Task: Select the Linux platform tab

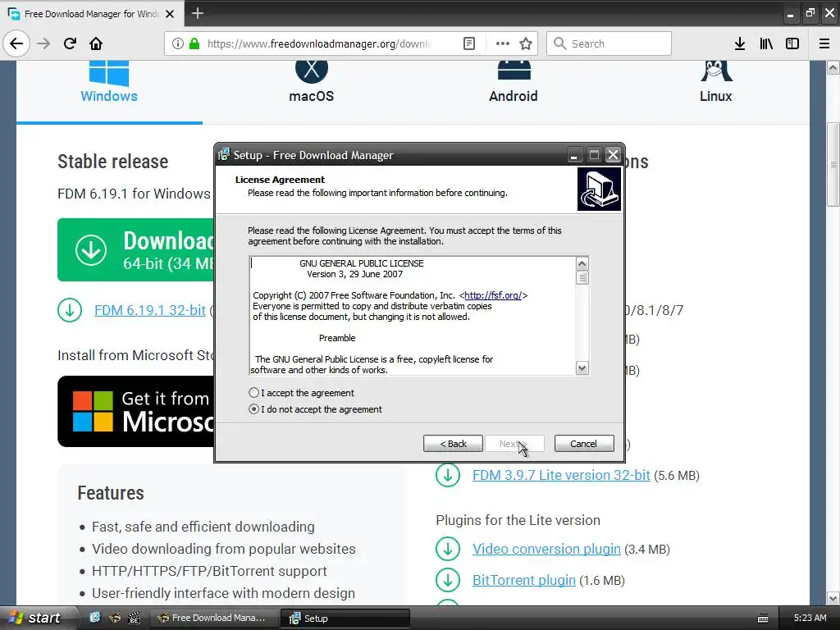Action: tap(715, 82)
